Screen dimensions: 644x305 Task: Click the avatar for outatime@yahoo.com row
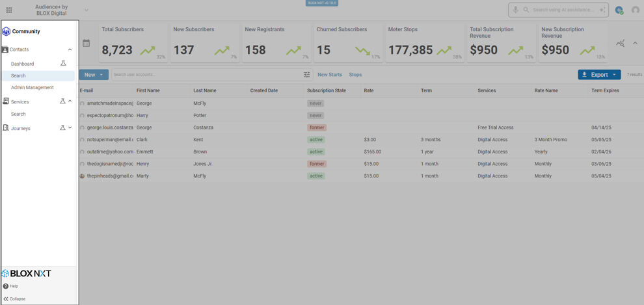pos(82,152)
